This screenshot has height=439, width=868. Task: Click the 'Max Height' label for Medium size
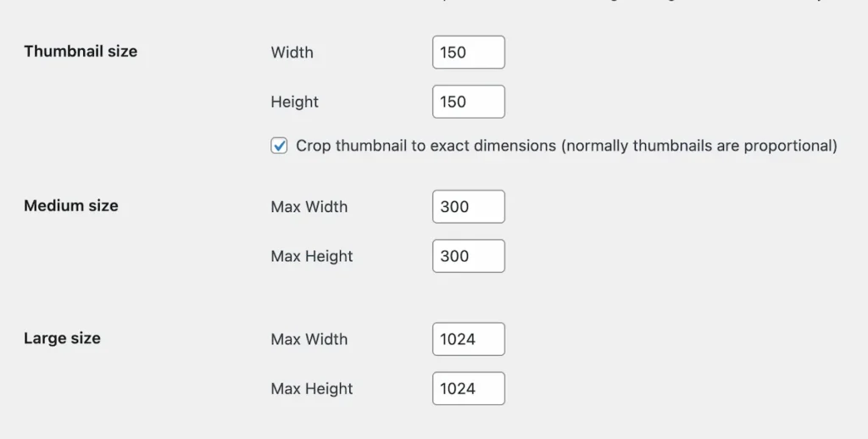click(312, 256)
